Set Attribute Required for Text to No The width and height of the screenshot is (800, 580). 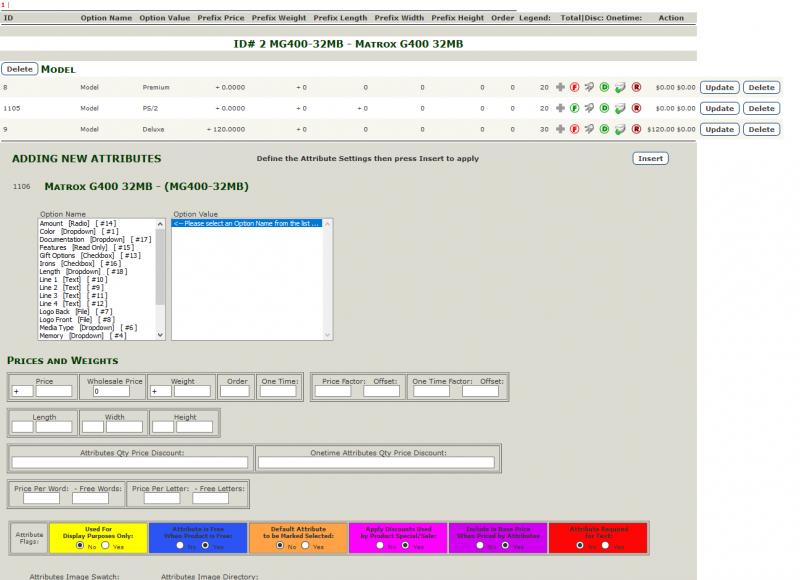coord(580,545)
